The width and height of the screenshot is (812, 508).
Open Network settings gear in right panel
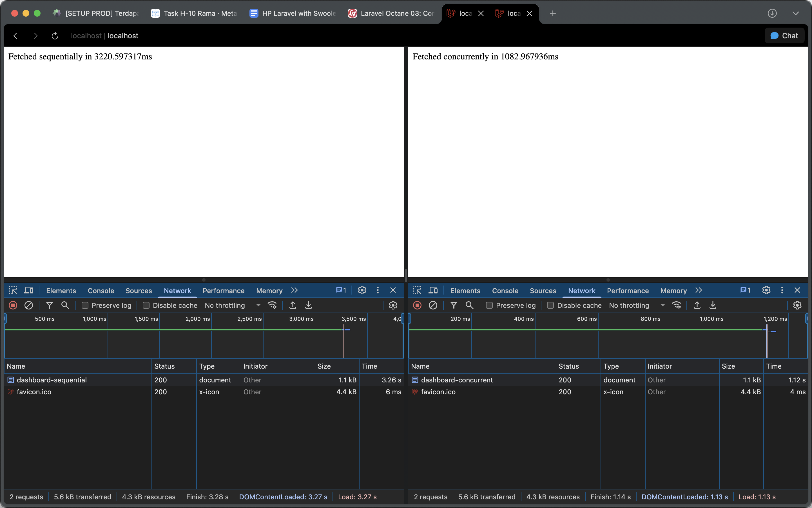pos(797,306)
